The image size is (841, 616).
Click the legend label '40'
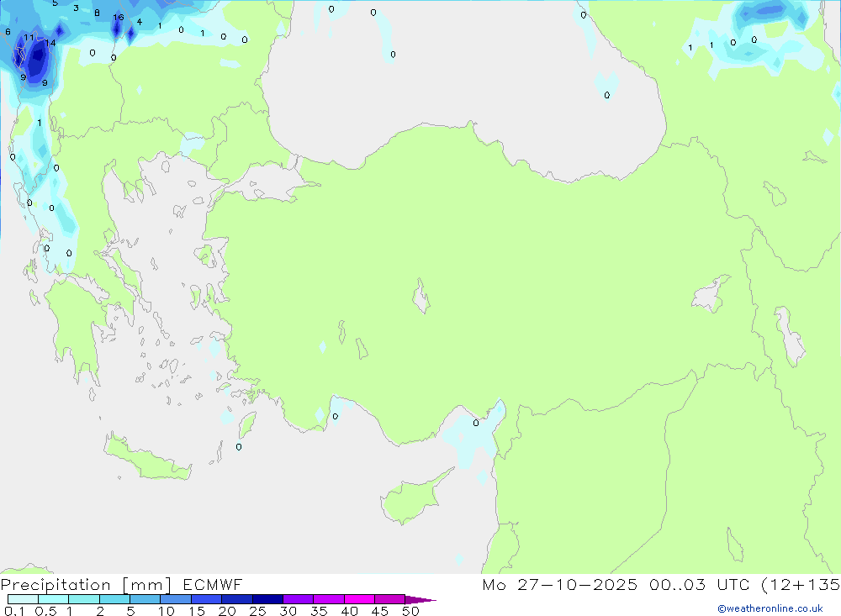[x=349, y=611]
